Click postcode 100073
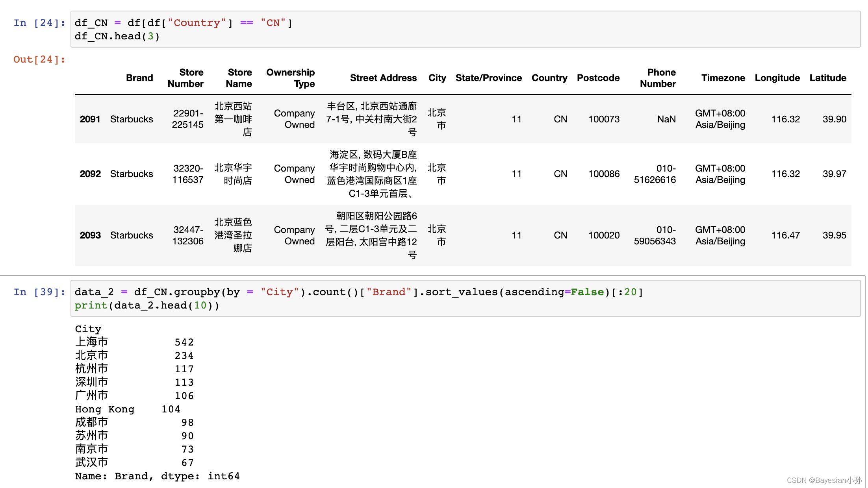868x488 pixels. pyautogui.click(x=604, y=119)
